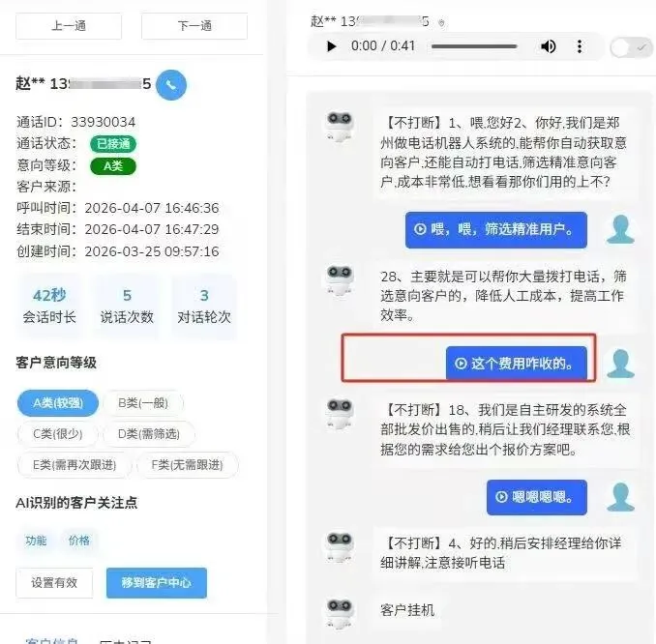Choose D类(需筛选) intent level
The image size is (656, 644).
tap(149, 434)
